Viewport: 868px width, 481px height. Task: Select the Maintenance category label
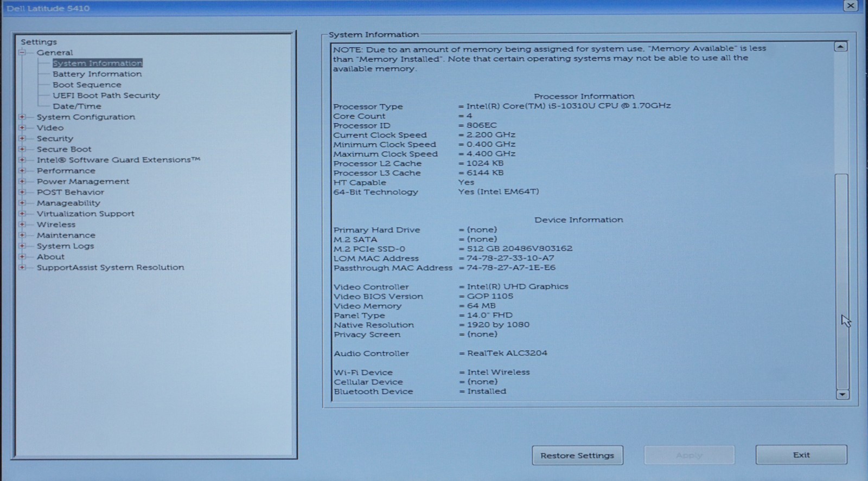(66, 235)
